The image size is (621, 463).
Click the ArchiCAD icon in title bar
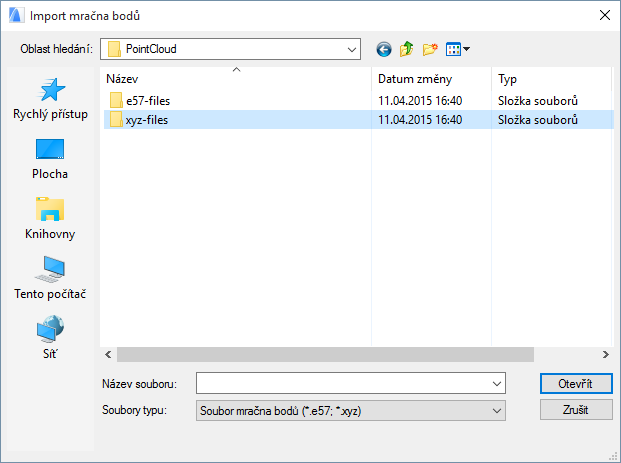[x=17, y=15]
